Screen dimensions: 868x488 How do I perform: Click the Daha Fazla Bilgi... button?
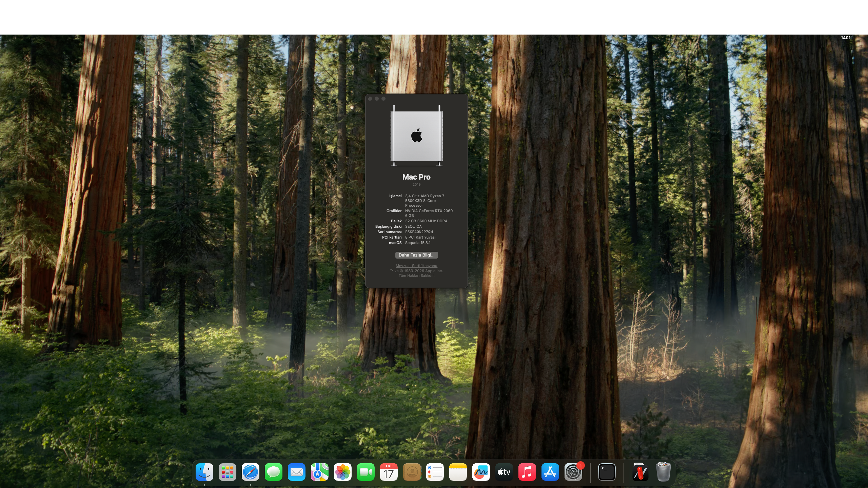pos(416,255)
